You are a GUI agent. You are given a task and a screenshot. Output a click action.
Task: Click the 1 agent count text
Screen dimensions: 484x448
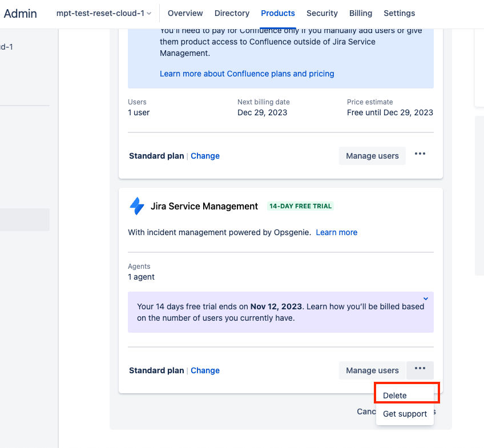[141, 277]
